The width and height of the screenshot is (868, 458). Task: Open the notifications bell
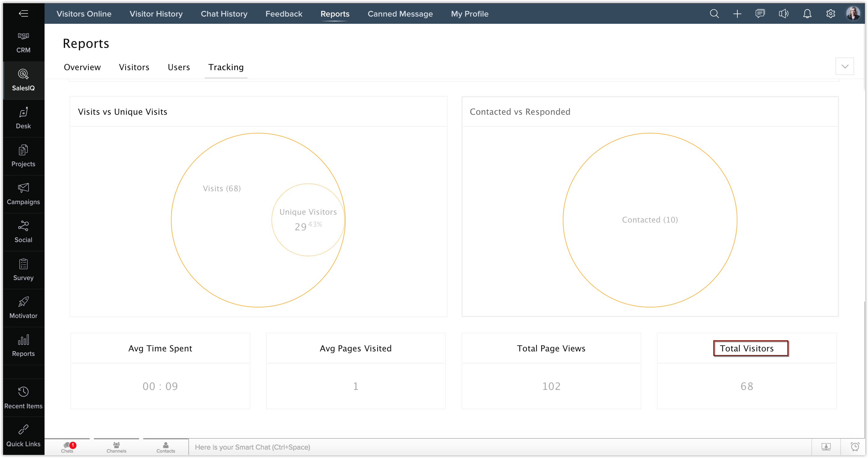[x=807, y=14]
